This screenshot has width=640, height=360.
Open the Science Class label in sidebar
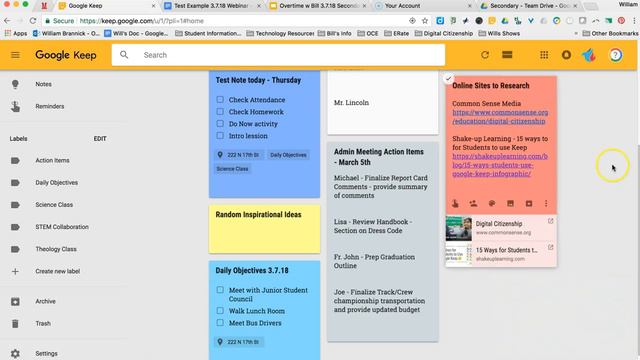54,204
